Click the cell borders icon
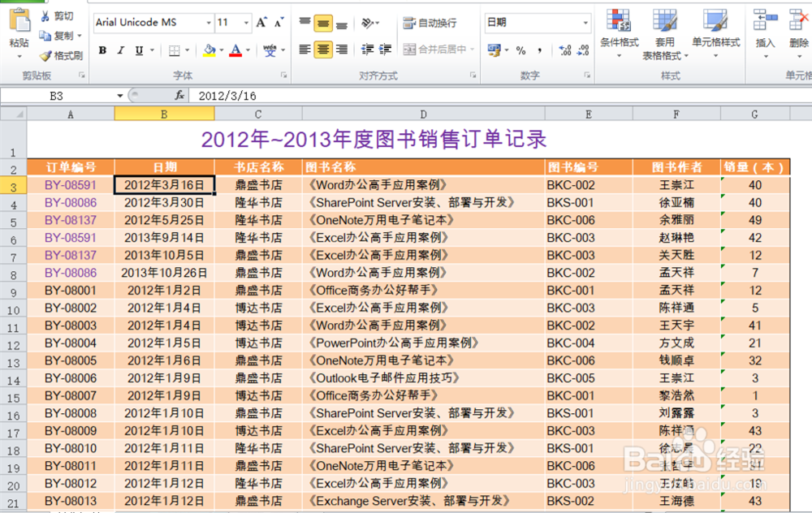This screenshot has width=812, height=513. 175,50
